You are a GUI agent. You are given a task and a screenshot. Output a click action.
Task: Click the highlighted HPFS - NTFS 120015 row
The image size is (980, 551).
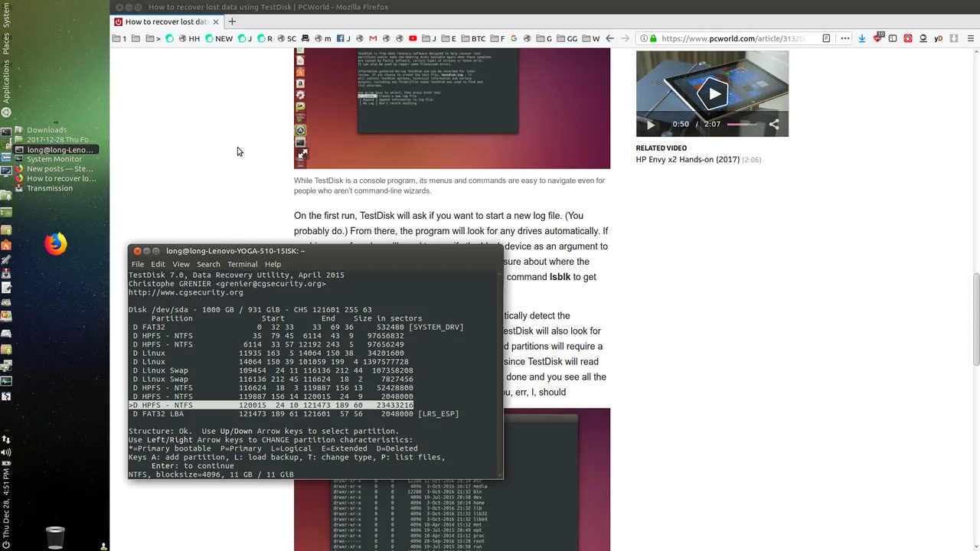272,405
